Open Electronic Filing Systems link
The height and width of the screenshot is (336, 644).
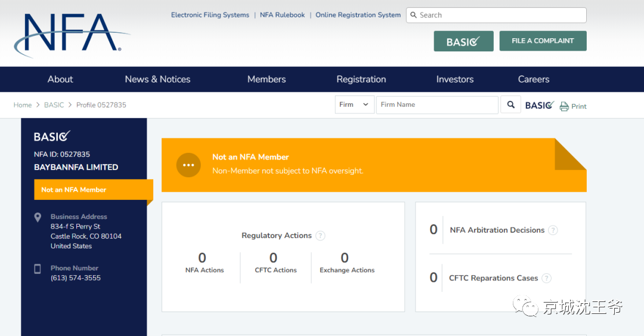click(210, 15)
